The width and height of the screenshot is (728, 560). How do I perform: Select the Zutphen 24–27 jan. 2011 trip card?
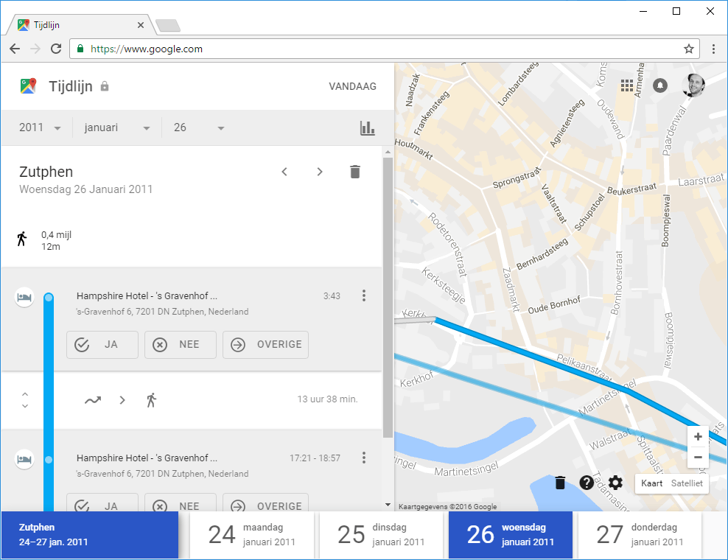click(x=90, y=535)
